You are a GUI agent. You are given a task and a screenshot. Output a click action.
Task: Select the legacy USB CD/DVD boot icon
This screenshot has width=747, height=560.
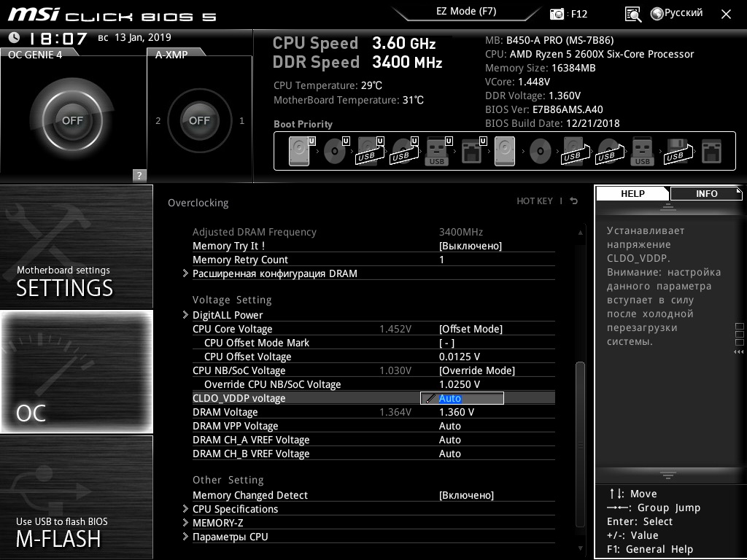coord(610,151)
